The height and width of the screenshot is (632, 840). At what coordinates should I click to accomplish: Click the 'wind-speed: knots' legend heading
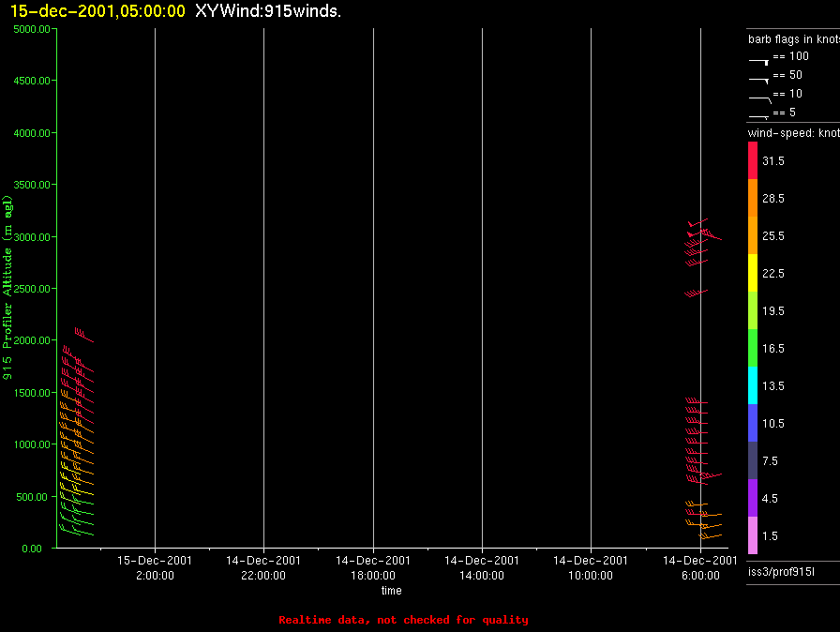(794, 133)
